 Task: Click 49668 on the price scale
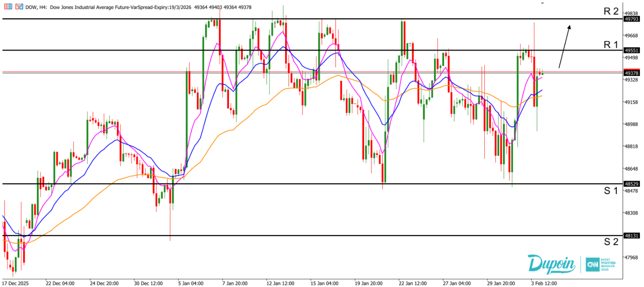click(632, 36)
